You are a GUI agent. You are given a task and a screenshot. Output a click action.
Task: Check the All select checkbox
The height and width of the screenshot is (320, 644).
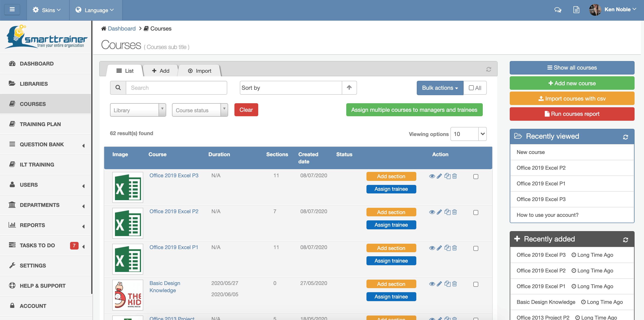471,88
